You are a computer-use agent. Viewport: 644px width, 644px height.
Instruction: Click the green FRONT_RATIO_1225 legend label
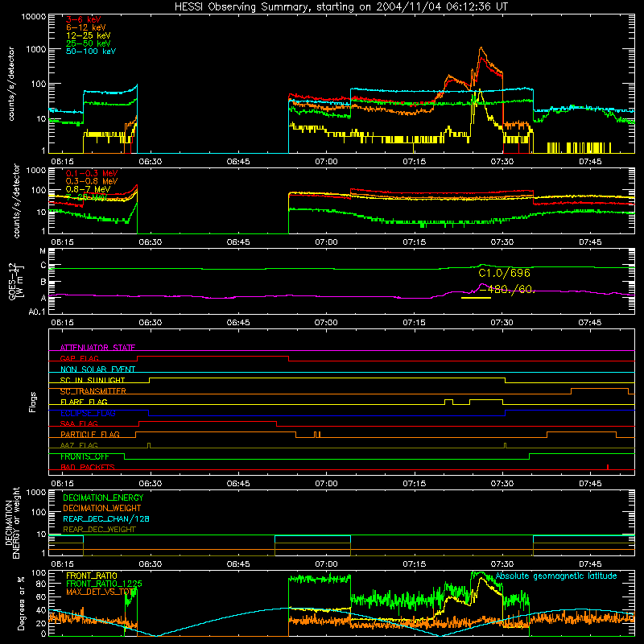tap(104, 584)
